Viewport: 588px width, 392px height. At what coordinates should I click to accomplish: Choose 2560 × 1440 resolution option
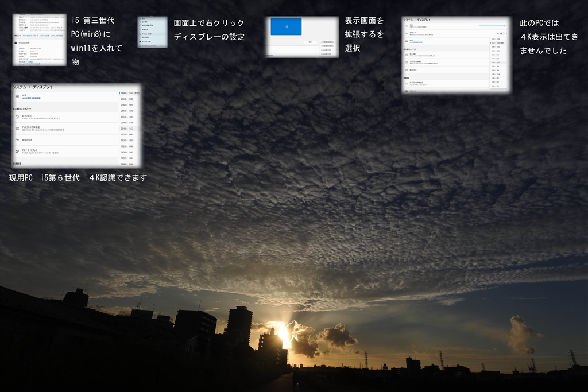coord(127,117)
